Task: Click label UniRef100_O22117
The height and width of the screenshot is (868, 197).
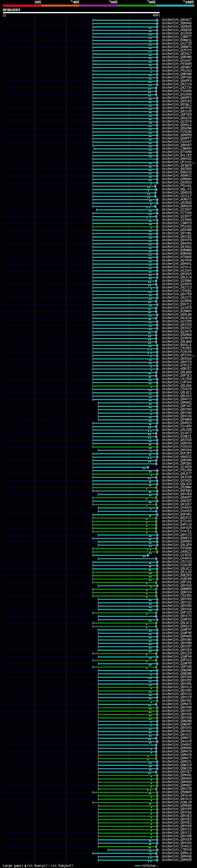Action: [x=177, y=196]
